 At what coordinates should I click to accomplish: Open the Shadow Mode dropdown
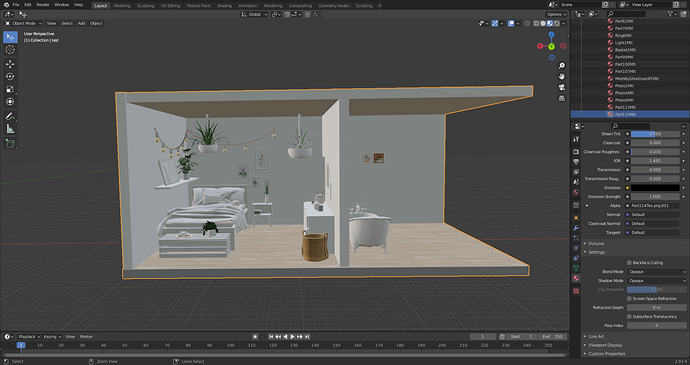657,280
